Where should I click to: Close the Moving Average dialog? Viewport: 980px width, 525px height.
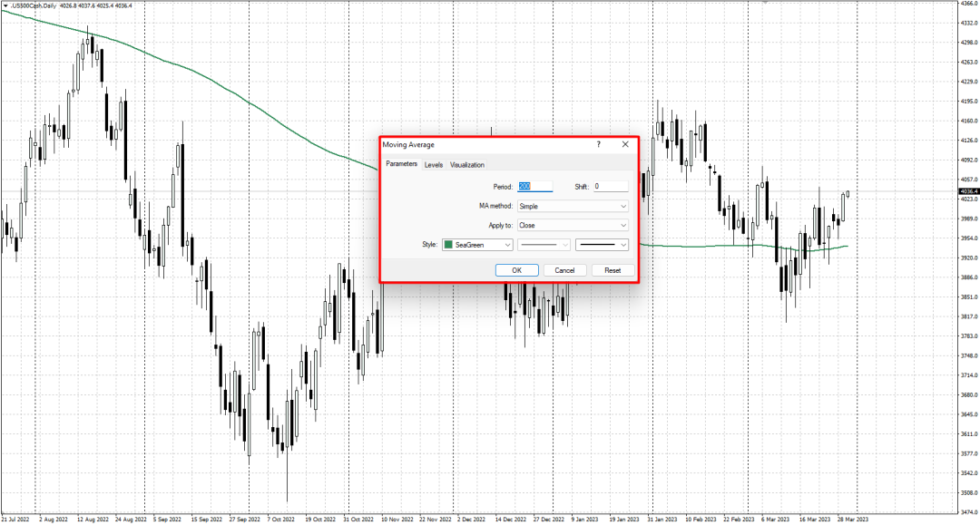click(625, 144)
